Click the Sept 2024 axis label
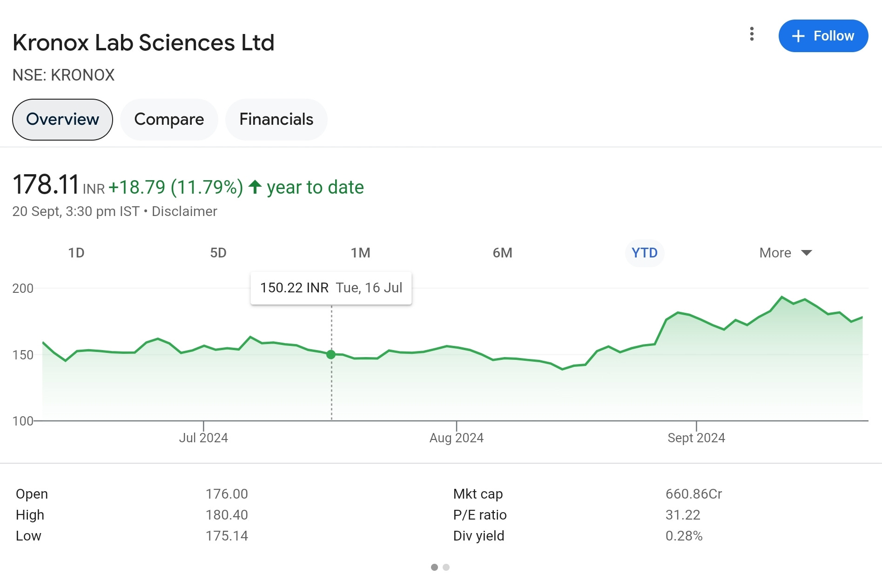The image size is (882, 588). [x=696, y=438]
